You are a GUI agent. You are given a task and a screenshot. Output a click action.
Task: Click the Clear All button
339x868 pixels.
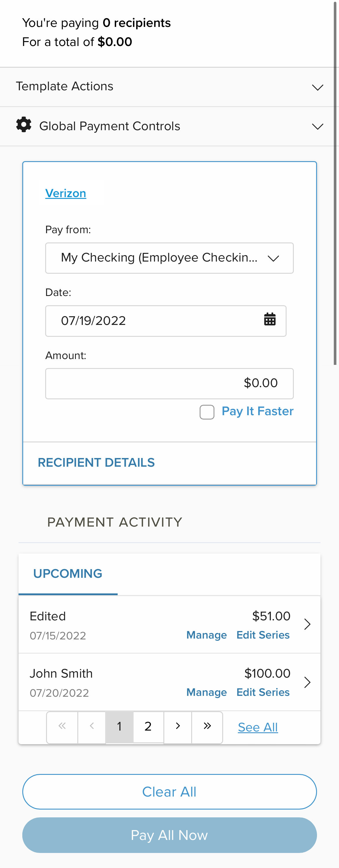tap(169, 792)
